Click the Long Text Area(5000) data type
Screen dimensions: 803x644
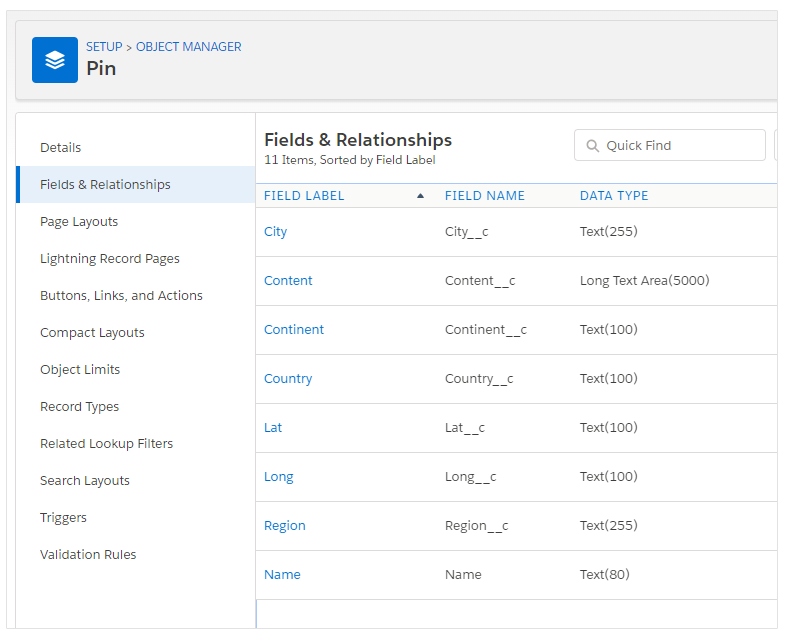pyautogui.click(x=645, y=281)
